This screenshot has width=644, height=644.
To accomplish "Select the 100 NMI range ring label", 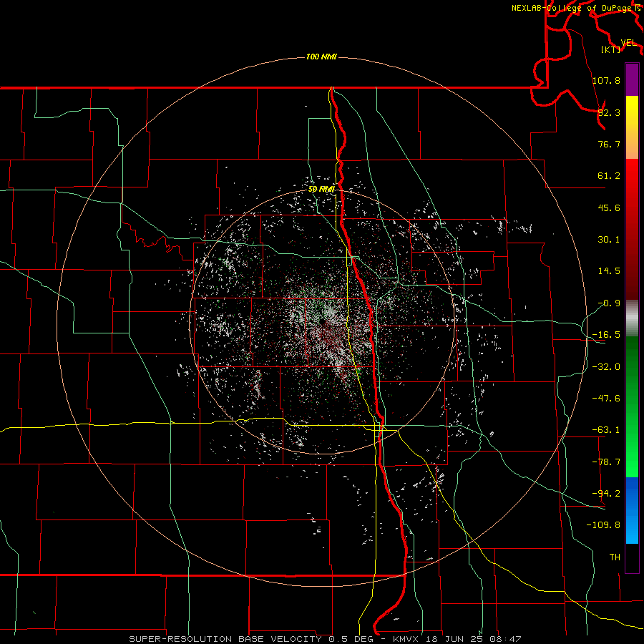I will 321,57.
